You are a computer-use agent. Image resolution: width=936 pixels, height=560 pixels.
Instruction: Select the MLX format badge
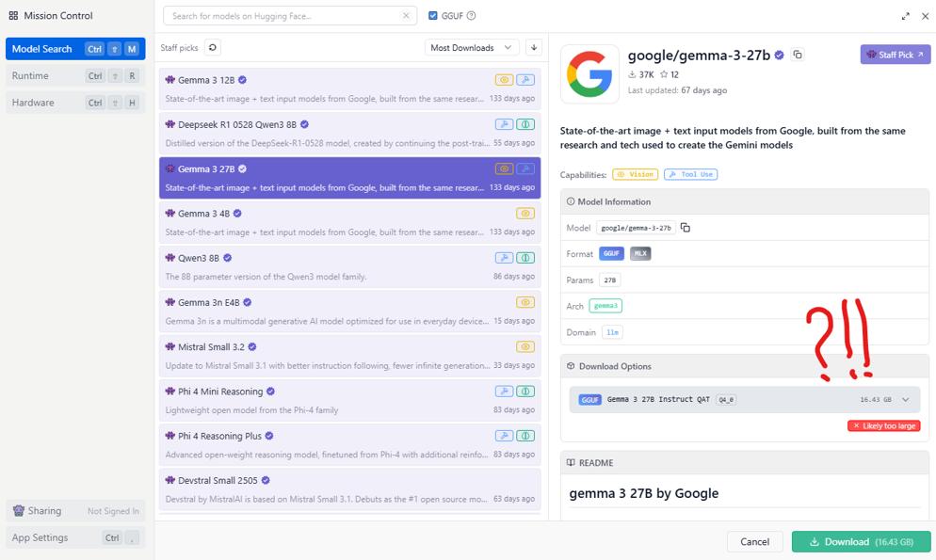click(640, 253)
